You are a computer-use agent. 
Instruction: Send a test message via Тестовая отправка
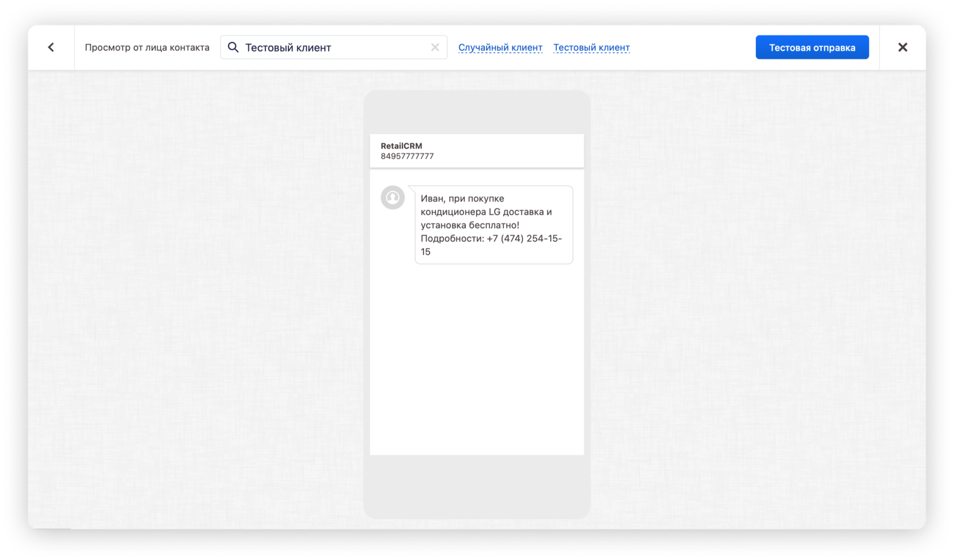(x=812, y=47)
